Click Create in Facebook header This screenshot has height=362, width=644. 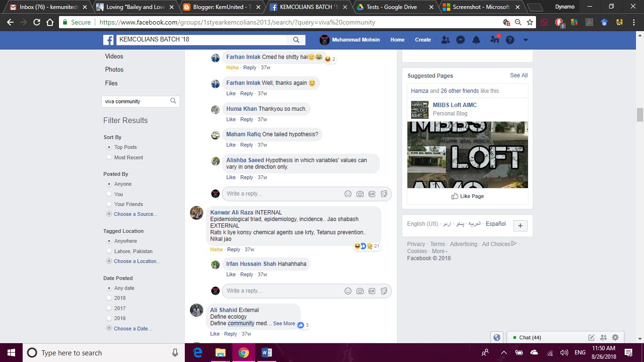click(x=423, y=40)
